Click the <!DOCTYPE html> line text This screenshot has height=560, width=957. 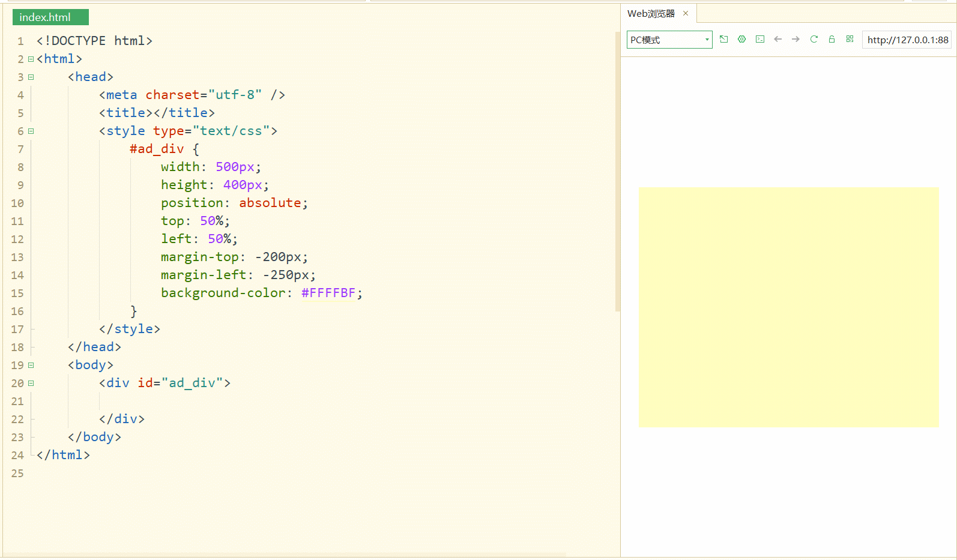[94, 41]
